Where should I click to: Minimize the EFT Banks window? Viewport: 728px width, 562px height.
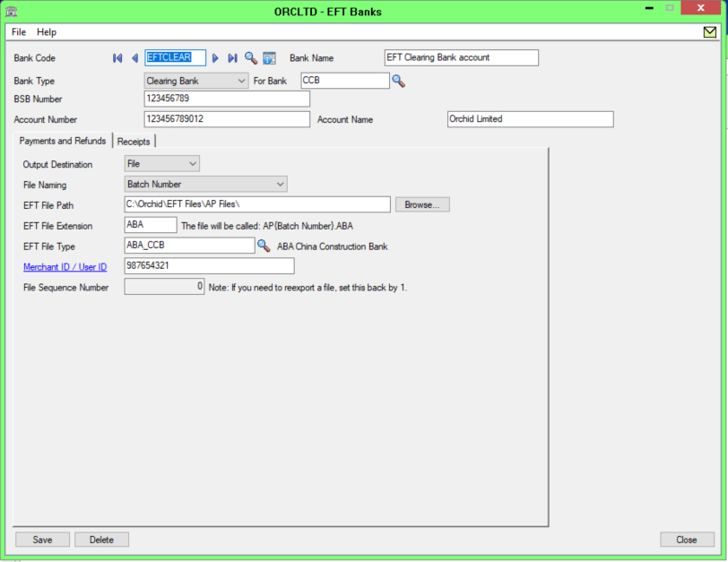649,8
